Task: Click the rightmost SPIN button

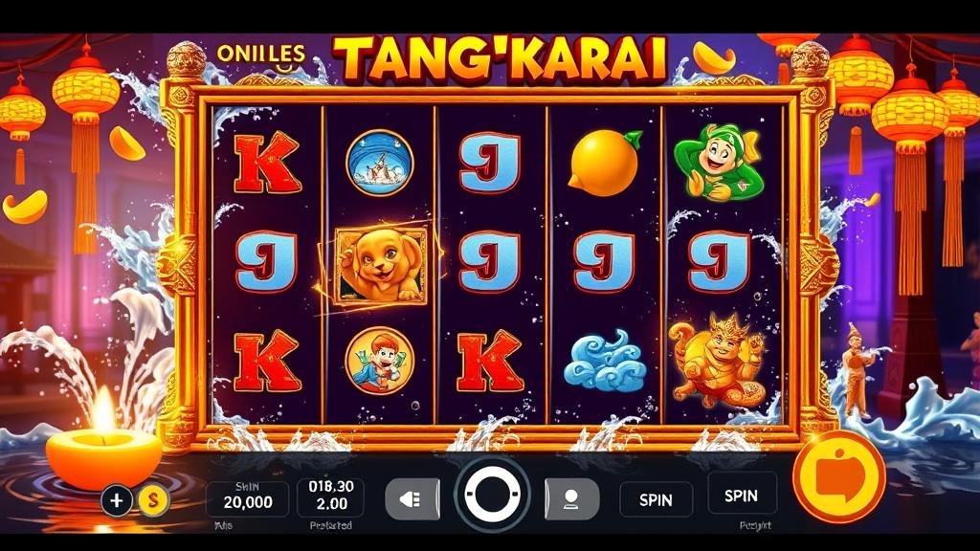Action: [x=742, y=495]
